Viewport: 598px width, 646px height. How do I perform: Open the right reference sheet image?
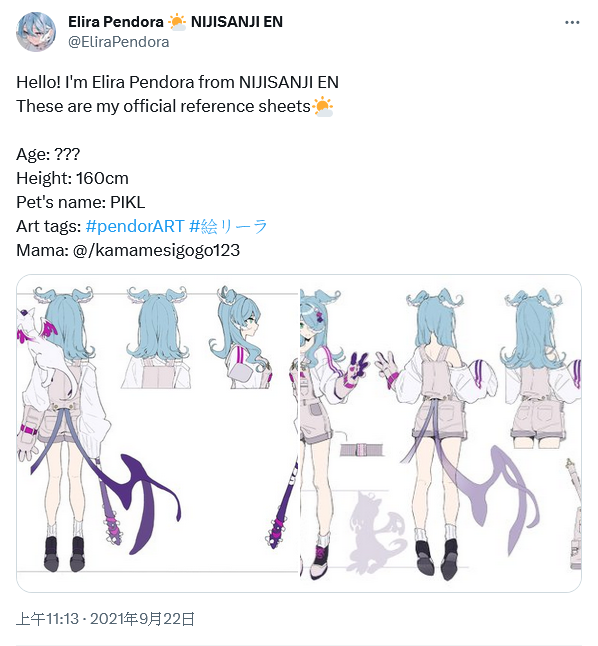pos(441,433)
